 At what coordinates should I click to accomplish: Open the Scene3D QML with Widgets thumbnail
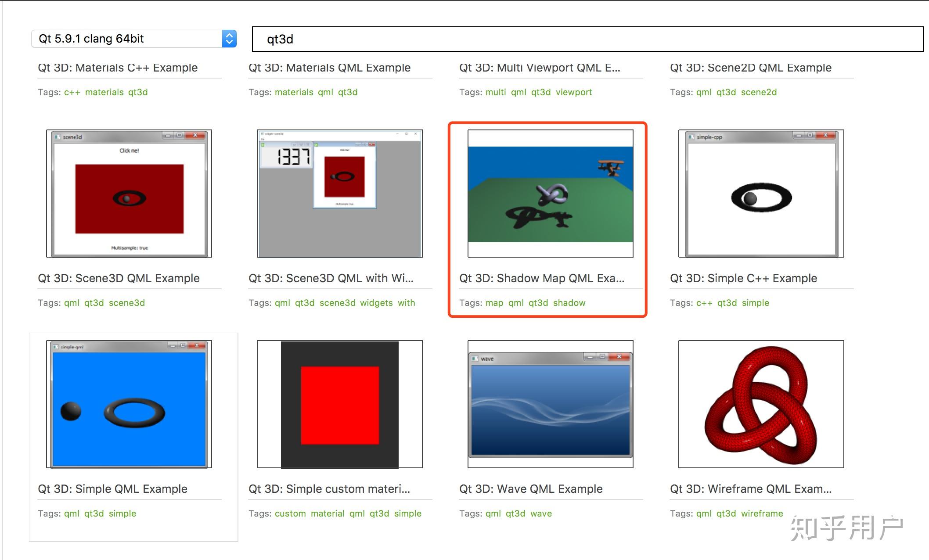340,194
